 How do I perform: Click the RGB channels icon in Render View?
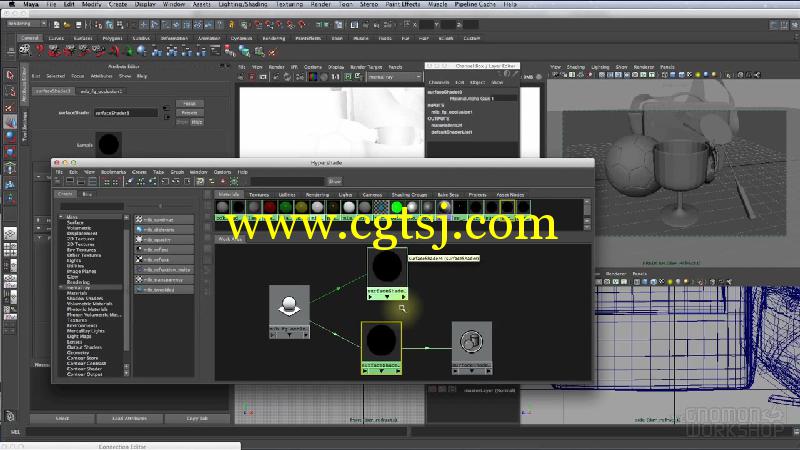(x=312, y=77)
